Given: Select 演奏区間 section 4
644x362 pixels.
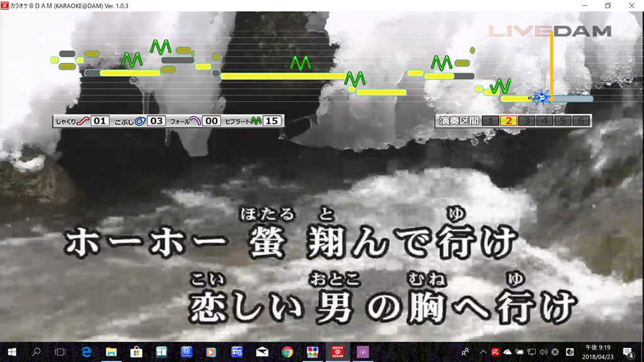Looking at the screenshot, I should pyautogui.click(x=545, y=121).
